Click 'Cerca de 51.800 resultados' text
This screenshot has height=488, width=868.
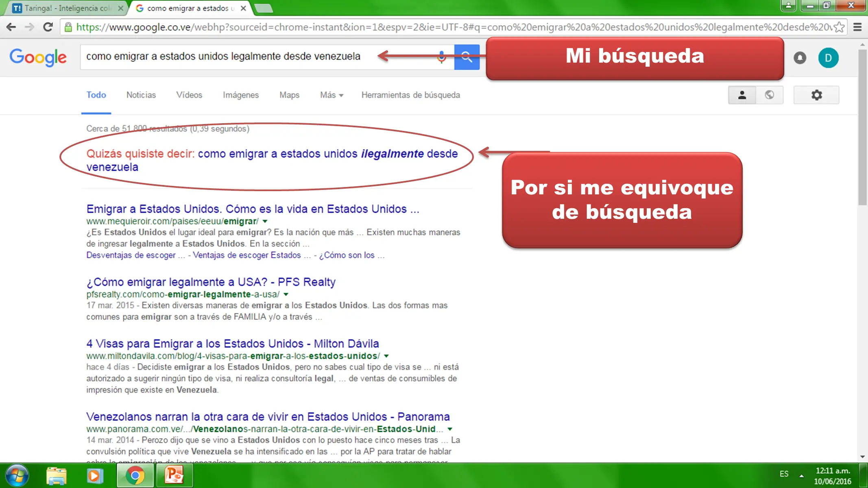click(x=137, y=129)
